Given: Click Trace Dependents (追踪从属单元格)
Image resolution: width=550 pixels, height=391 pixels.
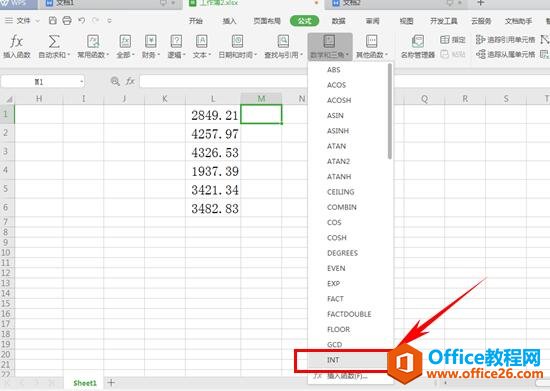Looking at the screenshot, I should [x=505, y=54].
